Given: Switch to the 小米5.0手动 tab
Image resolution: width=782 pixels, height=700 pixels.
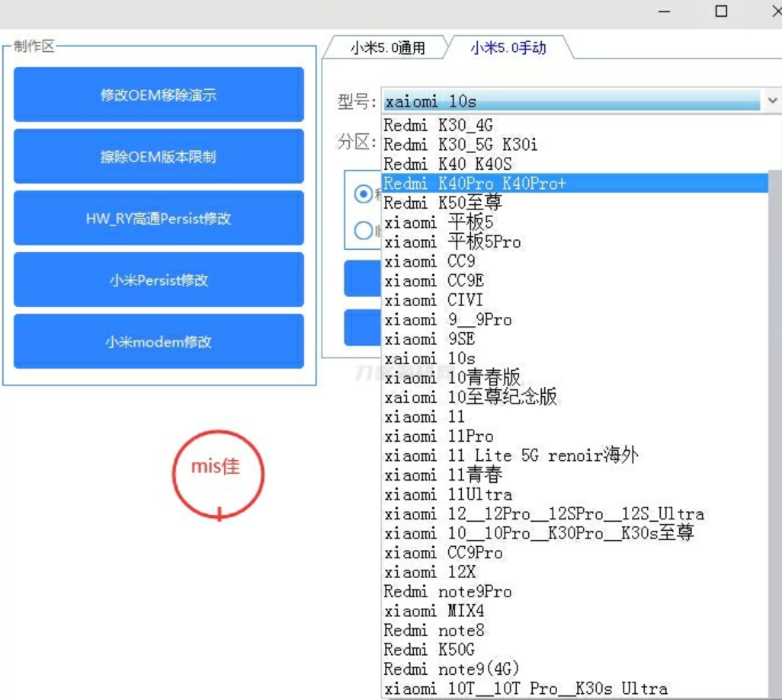Looking at the screenshot, I should [x=508, y=48].
